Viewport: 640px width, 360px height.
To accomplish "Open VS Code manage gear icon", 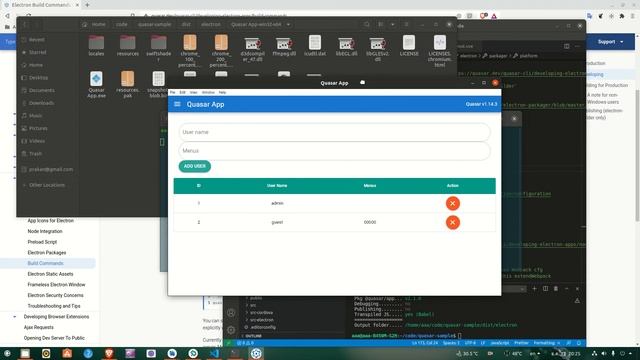I will click(x=231, y=329).
